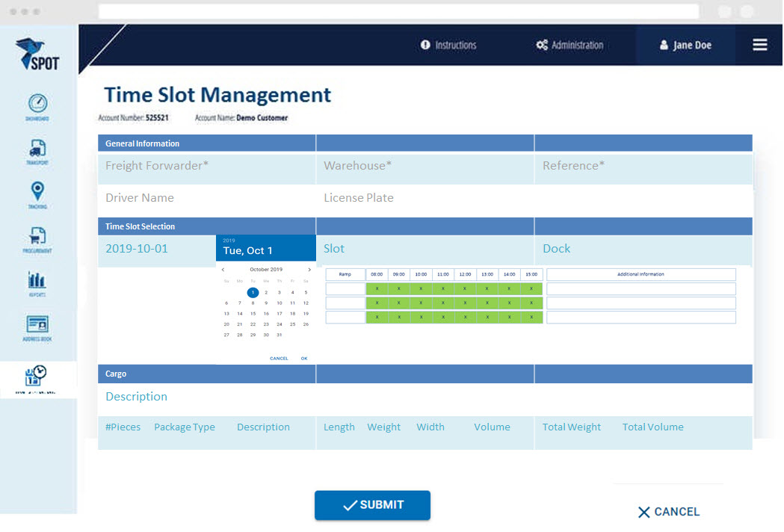Open the Reports chart icon

37,280
